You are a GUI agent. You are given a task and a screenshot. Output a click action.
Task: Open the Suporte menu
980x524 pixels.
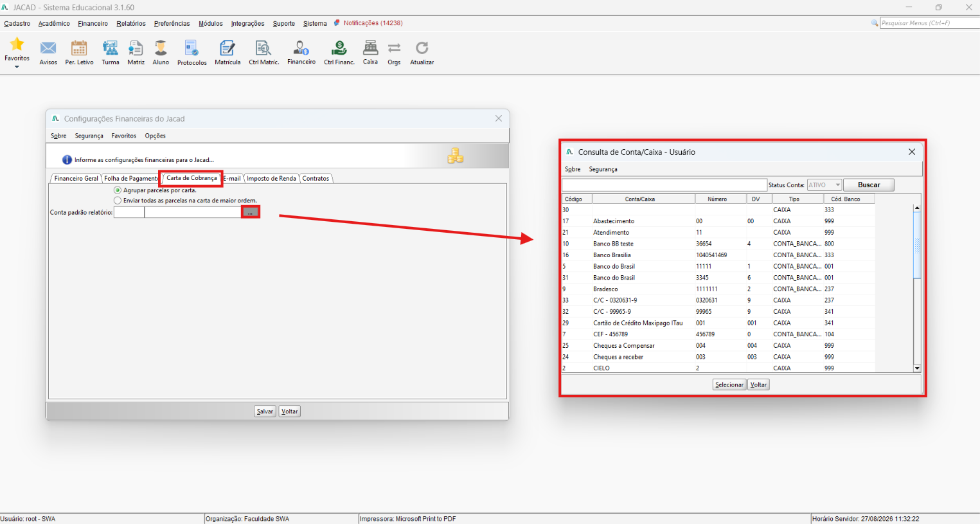pyautogui.click(x=284, y=24)
